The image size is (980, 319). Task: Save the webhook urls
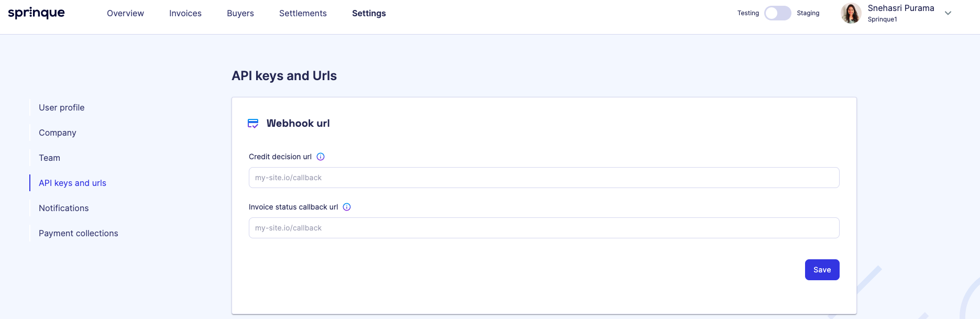pos(822,270)
